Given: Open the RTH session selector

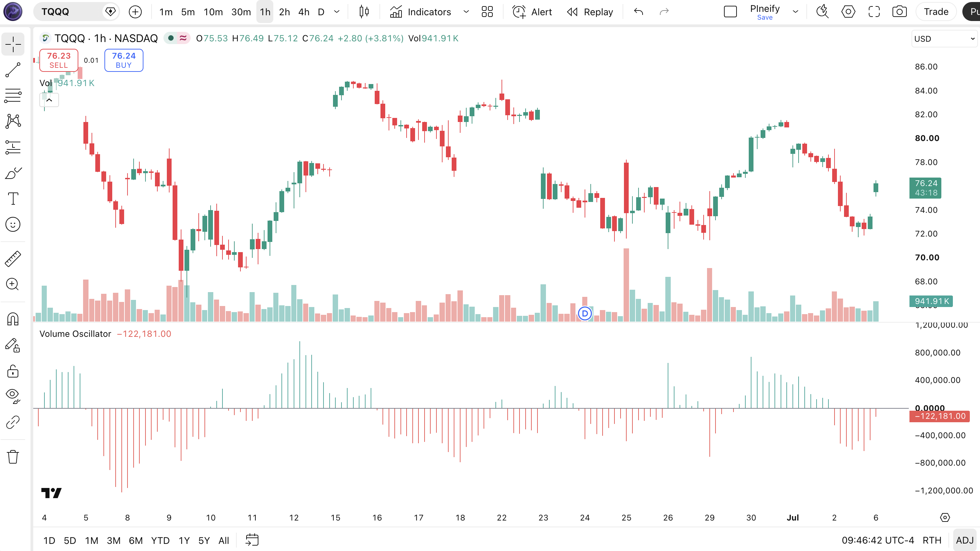Looking at the screenshot, I should tap(932, 540).
